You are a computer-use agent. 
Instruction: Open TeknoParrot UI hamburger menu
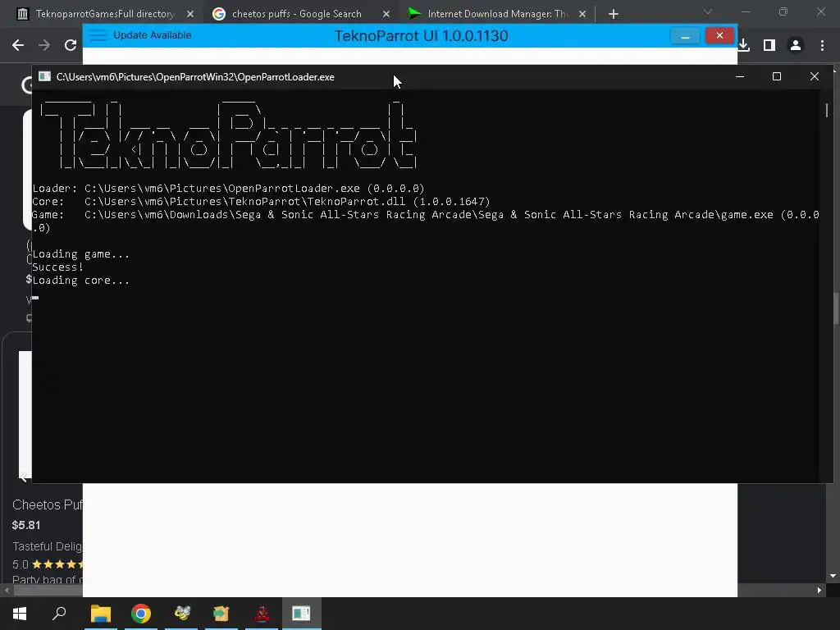point(98,35)
